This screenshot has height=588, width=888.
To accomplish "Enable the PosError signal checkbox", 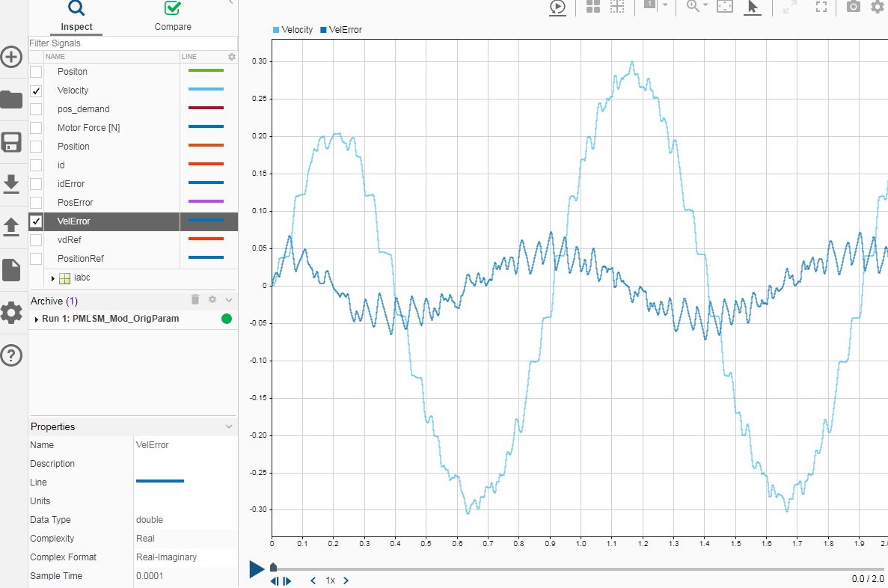I will click(x=36, y=203).
